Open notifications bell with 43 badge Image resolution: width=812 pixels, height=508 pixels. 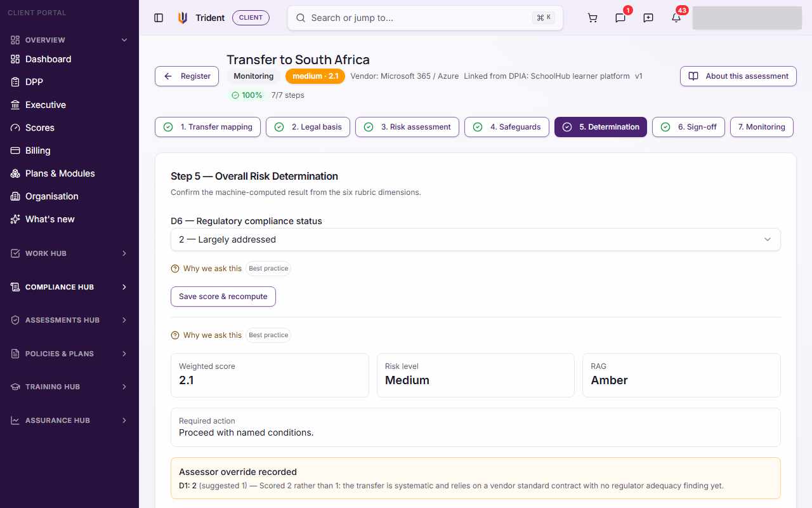click(x=676, y=18)
